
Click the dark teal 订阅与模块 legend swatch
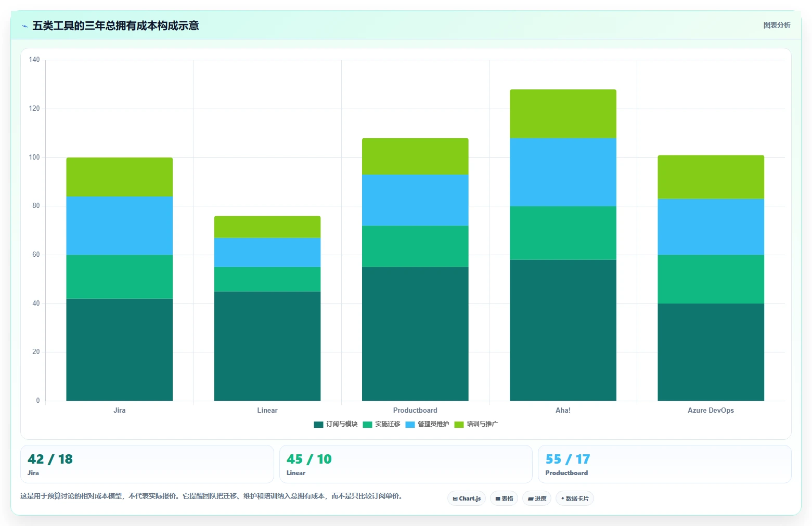318,425
